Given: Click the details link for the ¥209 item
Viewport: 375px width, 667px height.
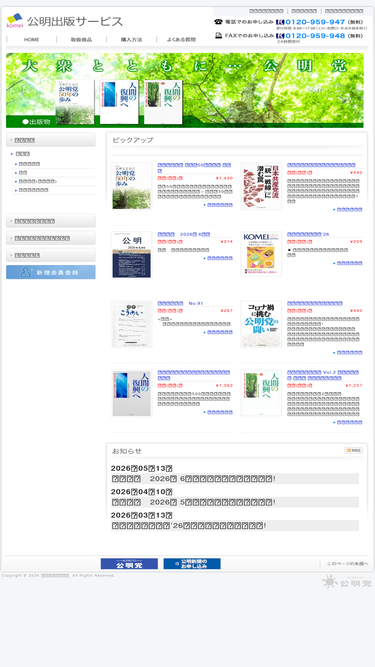Looking at the screenshot, I should point(349,263).
